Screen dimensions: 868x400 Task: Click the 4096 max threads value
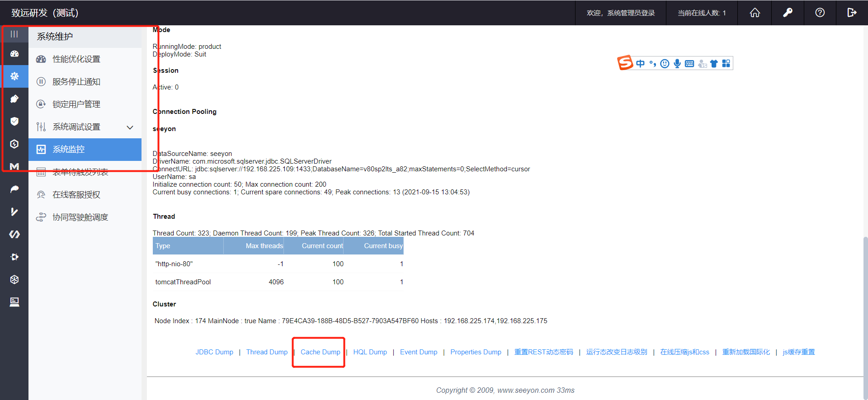[x=276, y=282]
